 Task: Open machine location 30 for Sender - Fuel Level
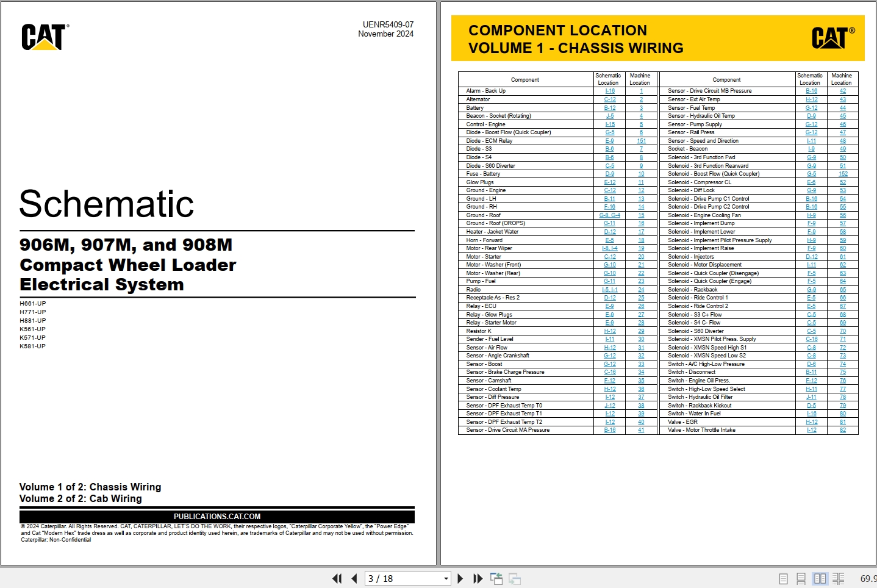641,339
